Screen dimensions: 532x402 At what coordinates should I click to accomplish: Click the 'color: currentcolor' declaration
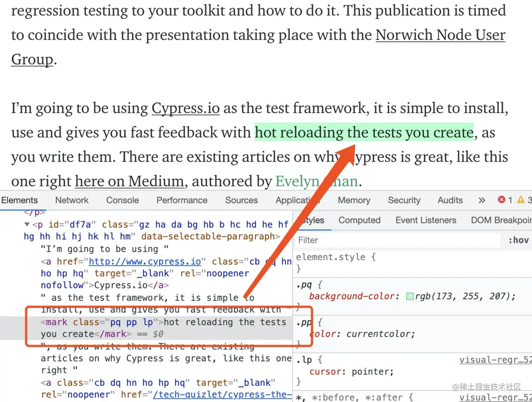pos(362,334)
